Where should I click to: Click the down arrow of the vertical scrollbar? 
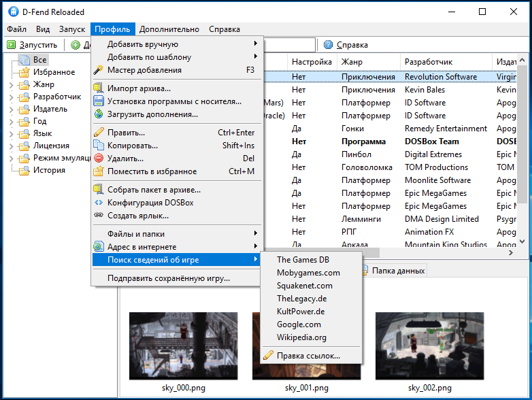click(522, 241)
